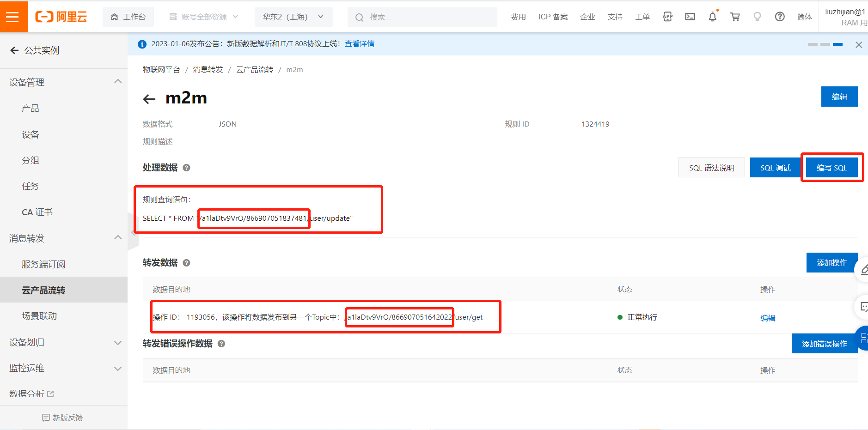This screenshot has width=868, height=430.
Task: Open 分组 in the sidebar
Action: 31,160
